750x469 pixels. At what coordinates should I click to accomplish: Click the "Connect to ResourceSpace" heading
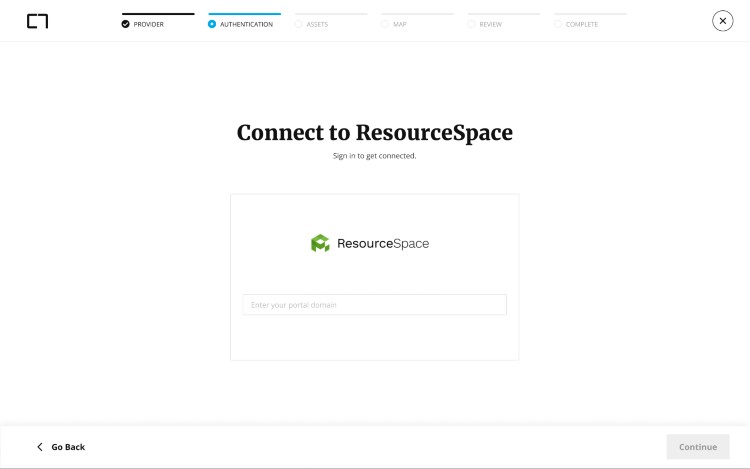coord(375,132)
